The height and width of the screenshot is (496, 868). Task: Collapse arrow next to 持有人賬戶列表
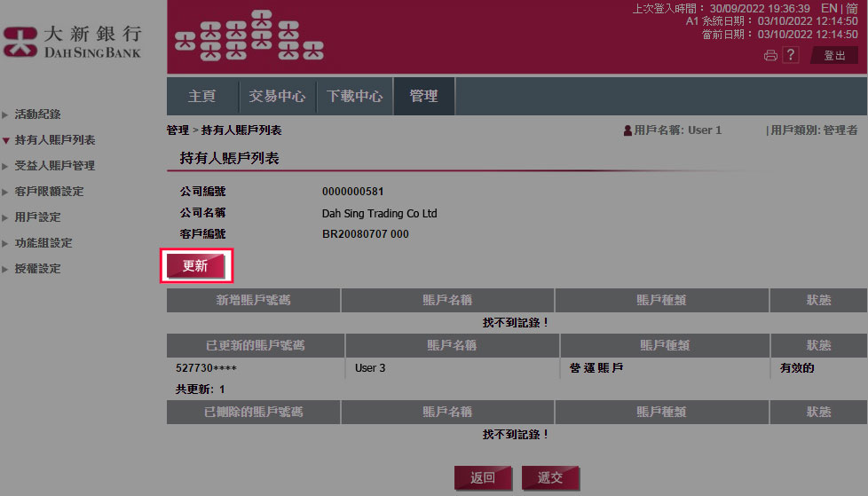pos(5,140)
